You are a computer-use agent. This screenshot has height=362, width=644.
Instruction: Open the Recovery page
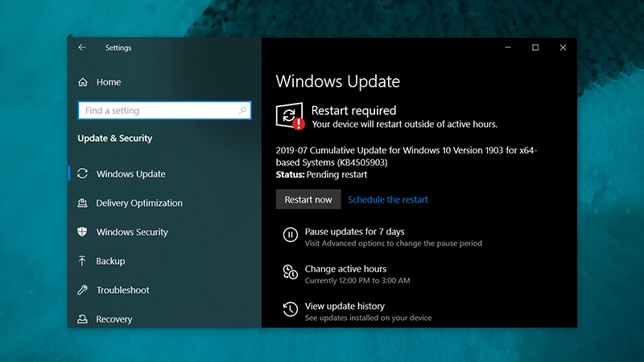(114, 319)
